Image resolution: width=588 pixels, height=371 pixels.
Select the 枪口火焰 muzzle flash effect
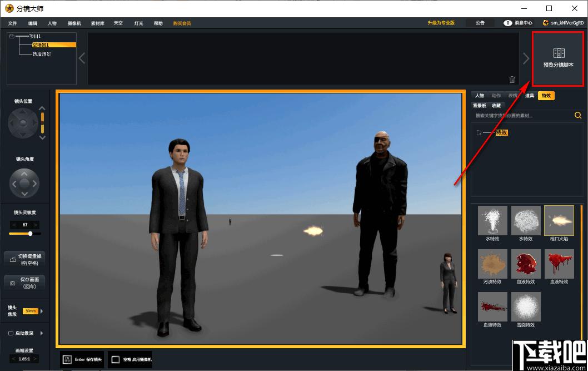(x=559, y=224)
